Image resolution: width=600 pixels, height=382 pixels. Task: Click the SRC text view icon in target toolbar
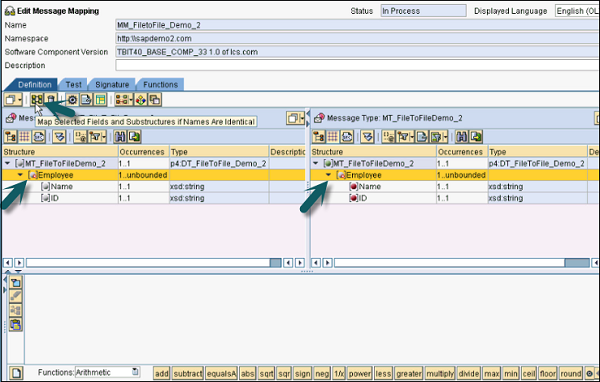347,137
